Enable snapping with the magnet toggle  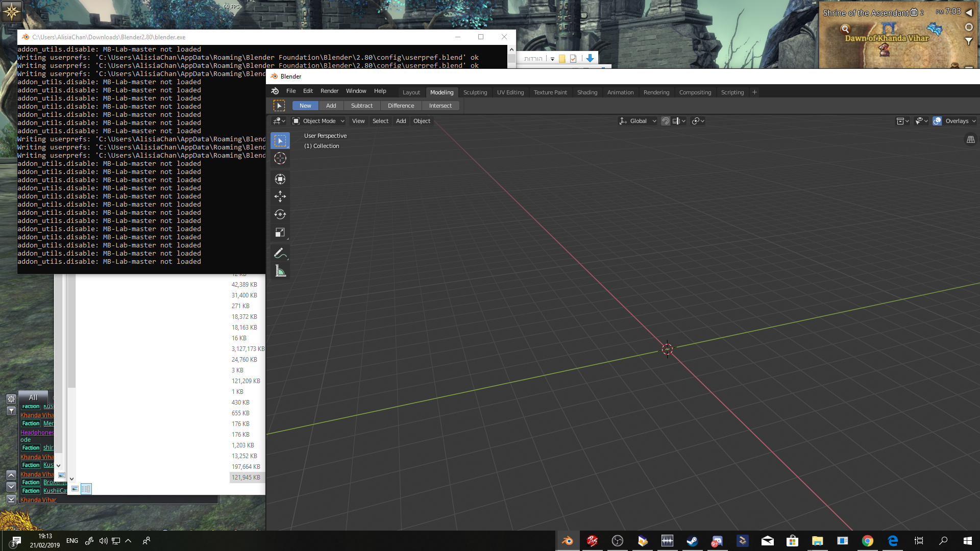point(666,121)
